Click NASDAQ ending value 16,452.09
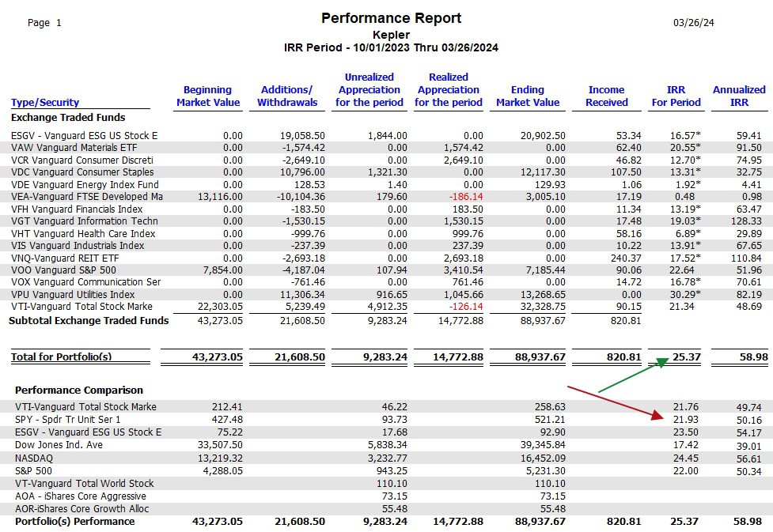This screenshot has width=773, height=532. tap(542, 458)
